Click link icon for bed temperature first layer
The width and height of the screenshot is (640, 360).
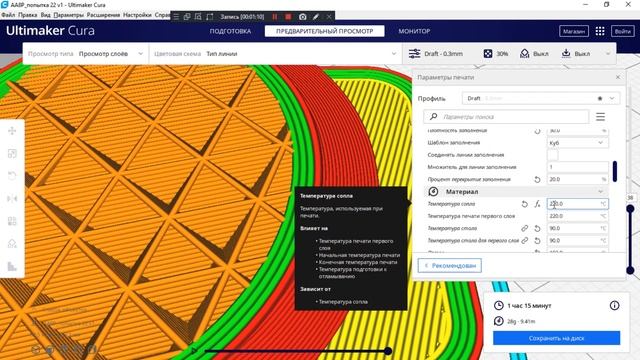524,240
